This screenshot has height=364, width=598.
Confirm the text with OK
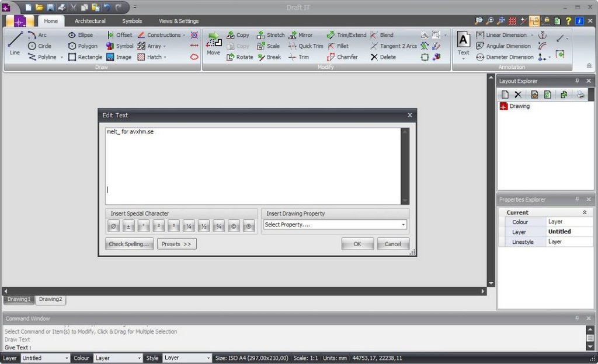[x=357, y=244]
